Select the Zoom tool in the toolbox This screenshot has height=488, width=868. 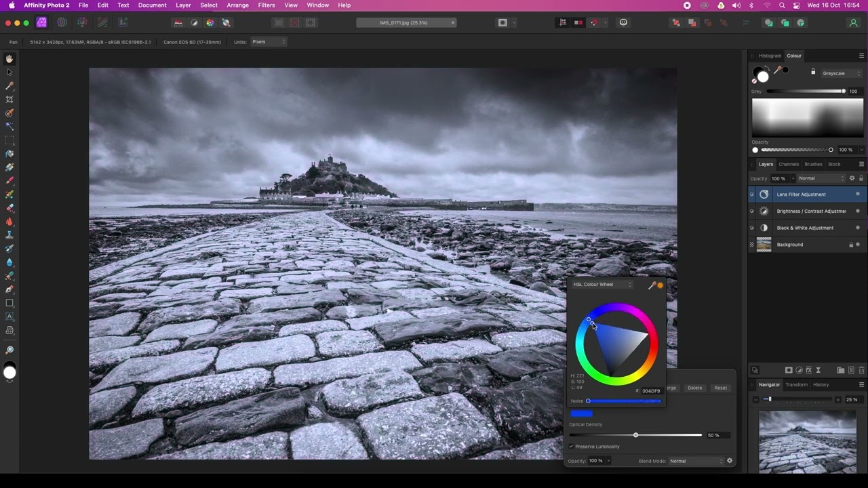pyautogui.click(x=9, y=350)
